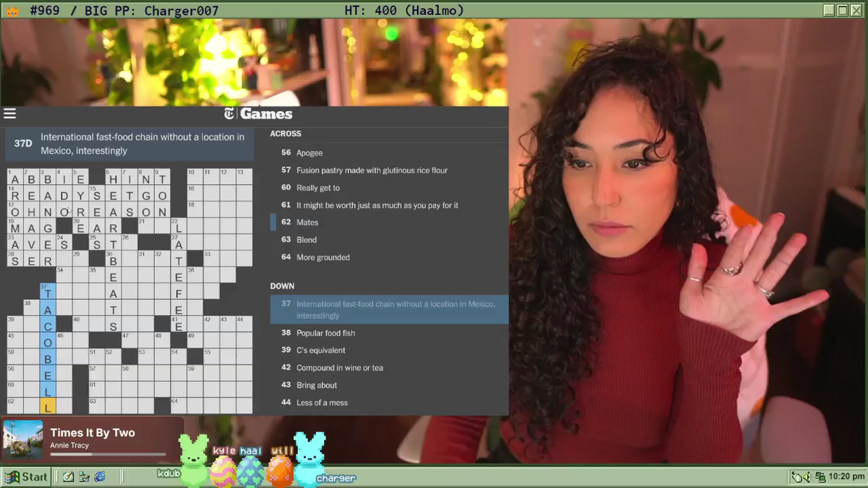Image resolution: width=868 pixels, height=488 pixels.
Task: Select crossword cell numbered 10
Action: click(x=195, y=177)
